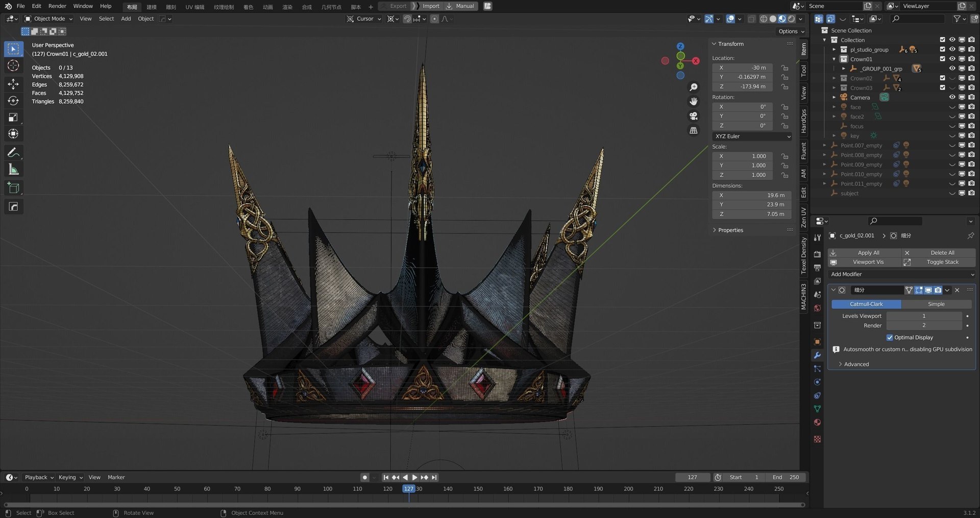The image size is (980, 518).
Task: Adjust the Levels Viewport value field
Action: (924, 316)
